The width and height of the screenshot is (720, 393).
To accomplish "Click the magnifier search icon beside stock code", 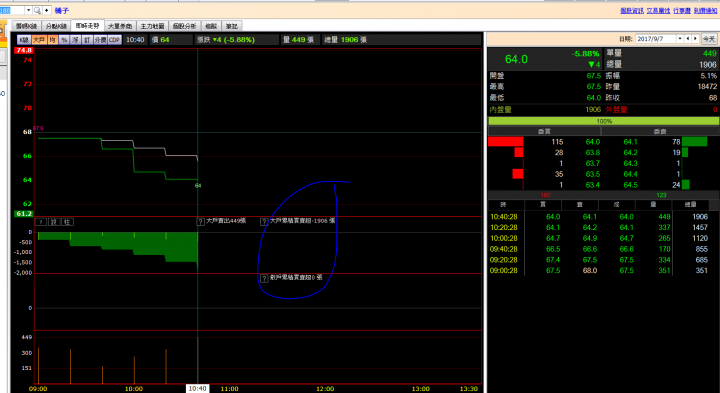I will [37, 10].
